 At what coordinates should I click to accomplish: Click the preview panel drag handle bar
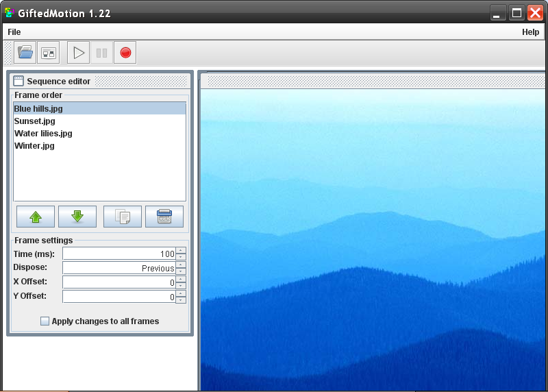pos(376,81)
